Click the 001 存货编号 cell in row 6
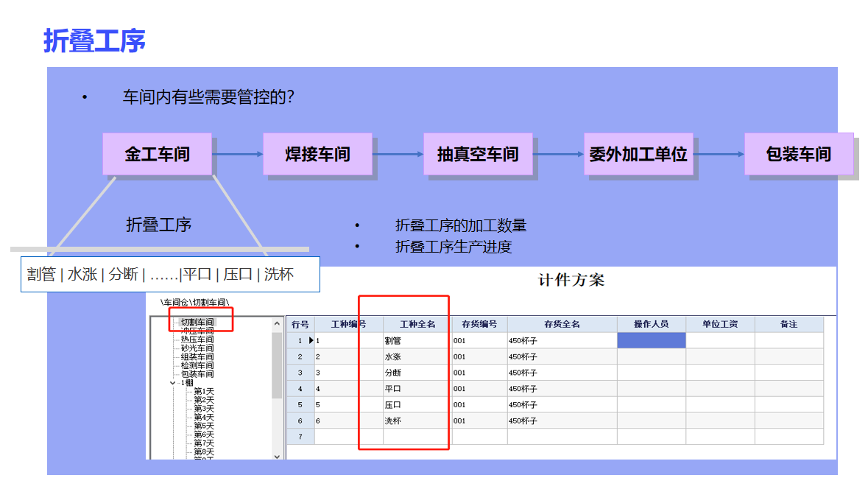The width and height of the screenshot is (868, 489). pyautogui.click(x=479, y=421)
